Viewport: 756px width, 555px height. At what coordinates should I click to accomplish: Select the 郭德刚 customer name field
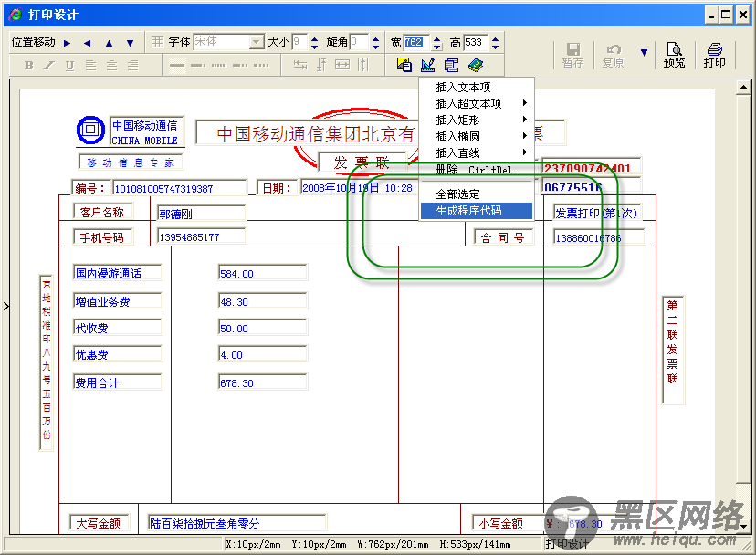coord(202,213)
